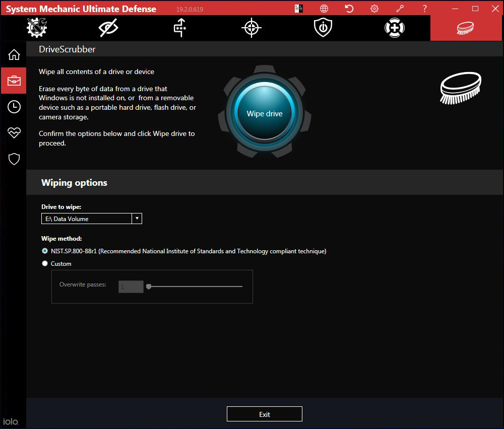Open settings gear in title bar
504x429 pixels.
(374, 9)
